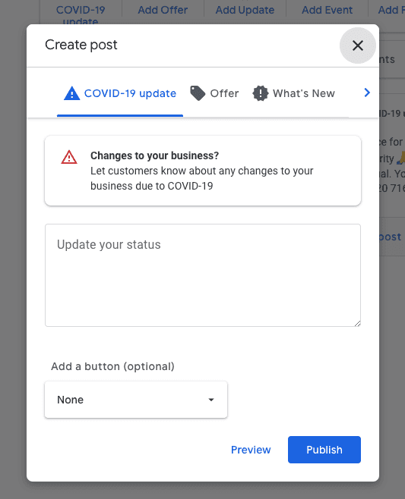Show more post types with right chevron
405x499 pixels.
(x=367, y=93)
